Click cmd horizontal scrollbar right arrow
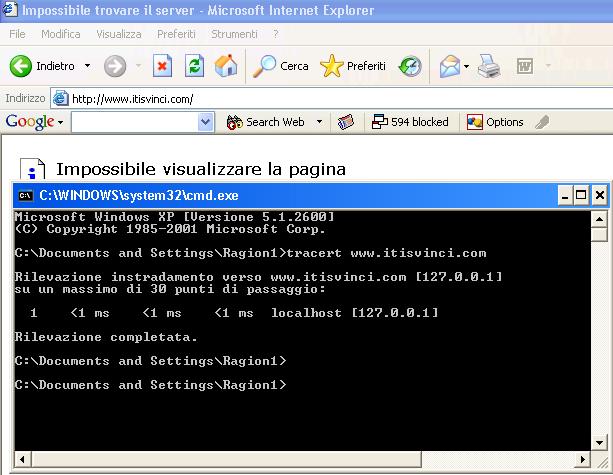Screen dimensions: 613x475 point(583,459)
